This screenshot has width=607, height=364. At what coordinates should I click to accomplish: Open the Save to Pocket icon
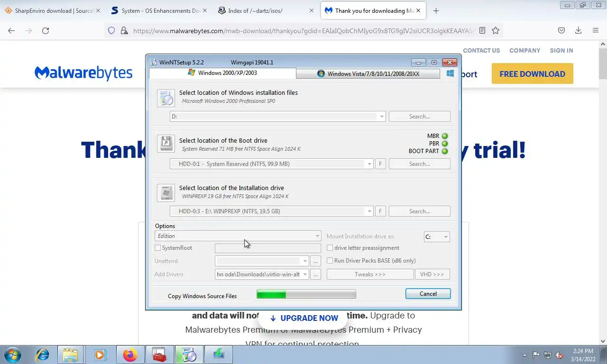[561, 30]
